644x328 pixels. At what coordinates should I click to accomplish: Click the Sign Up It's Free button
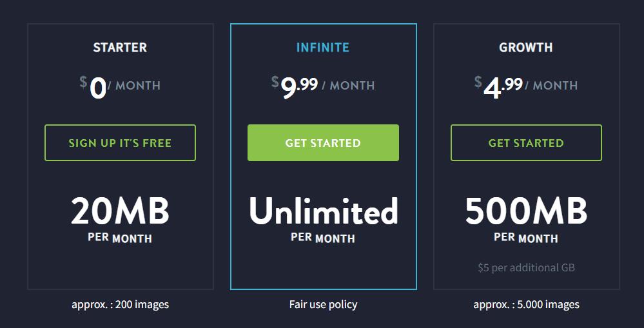pyautogui.click(x=120, y=143)
